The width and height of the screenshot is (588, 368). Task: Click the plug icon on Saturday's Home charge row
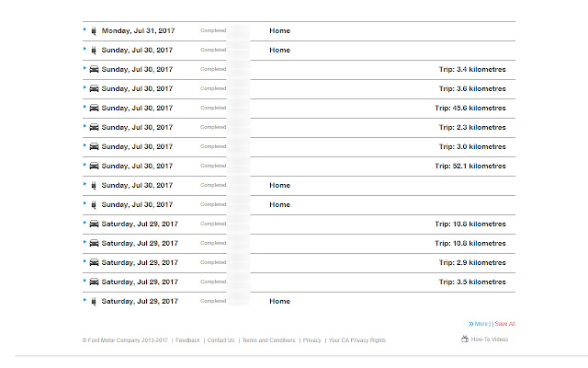[x=94, y=302]
